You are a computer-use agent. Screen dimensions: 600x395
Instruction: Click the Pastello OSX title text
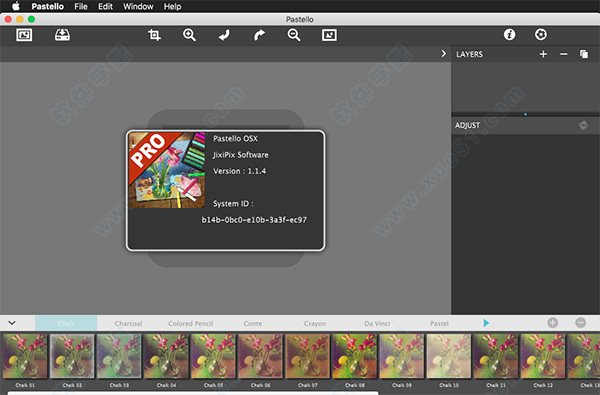click(x=235, y=139)
